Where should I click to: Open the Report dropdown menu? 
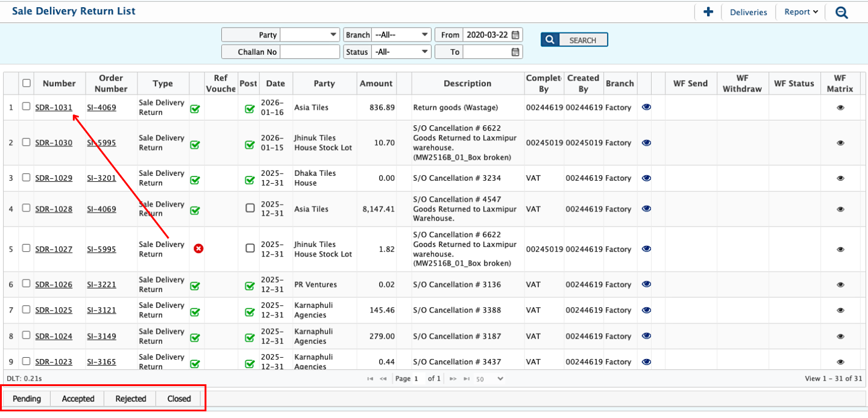coord(801,12)
